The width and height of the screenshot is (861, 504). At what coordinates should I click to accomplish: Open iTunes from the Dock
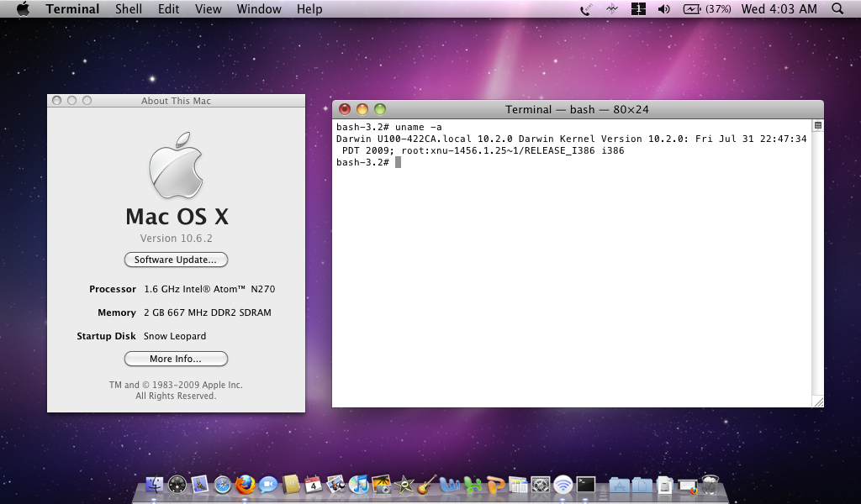359,484
